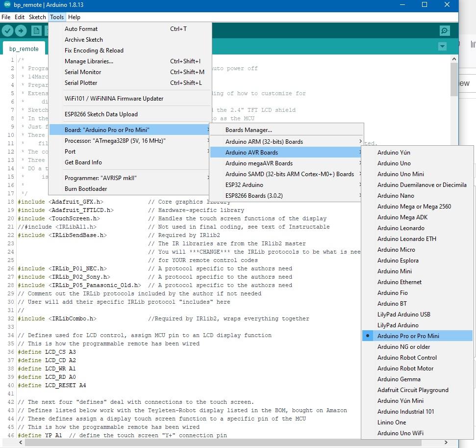Screen dimensions: 476x448
Task: Click Get Board Info
Action: point(130,162)
